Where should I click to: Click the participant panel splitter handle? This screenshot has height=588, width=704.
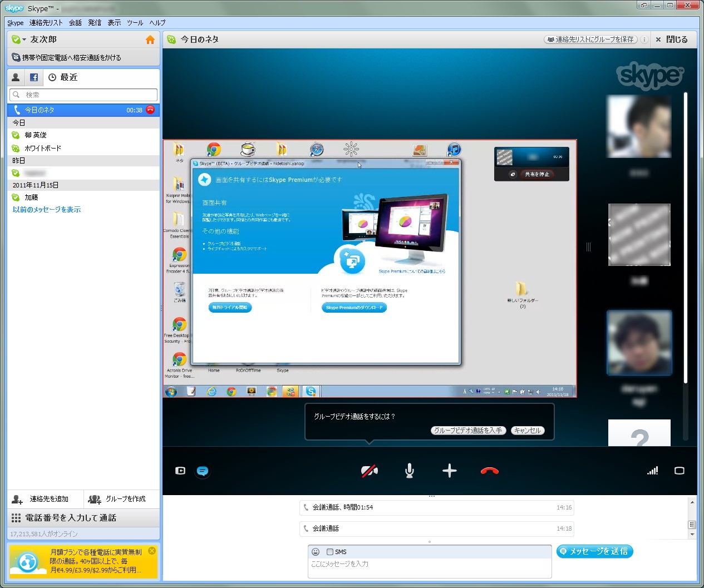tap(588, 247)
